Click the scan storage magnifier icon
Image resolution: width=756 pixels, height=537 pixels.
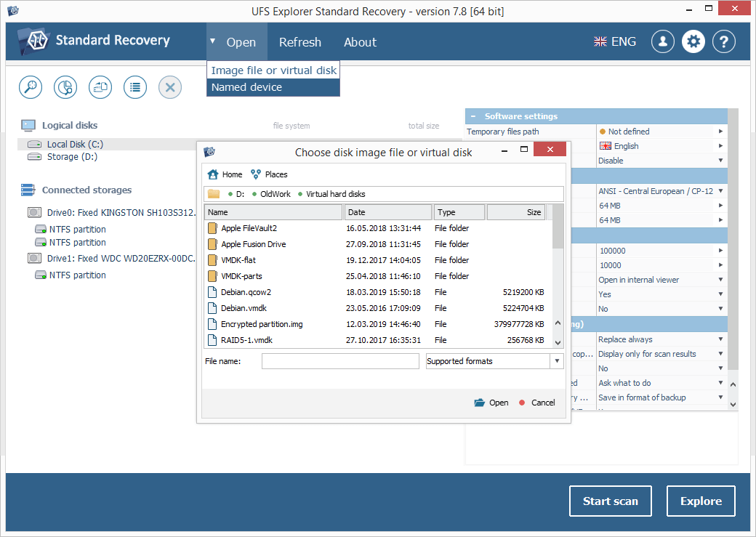coord(31,87)
